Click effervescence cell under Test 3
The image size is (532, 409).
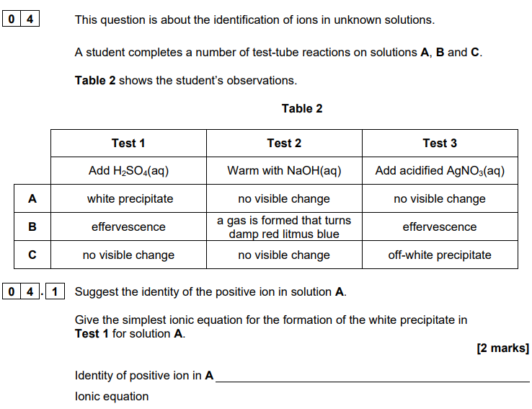440,227
